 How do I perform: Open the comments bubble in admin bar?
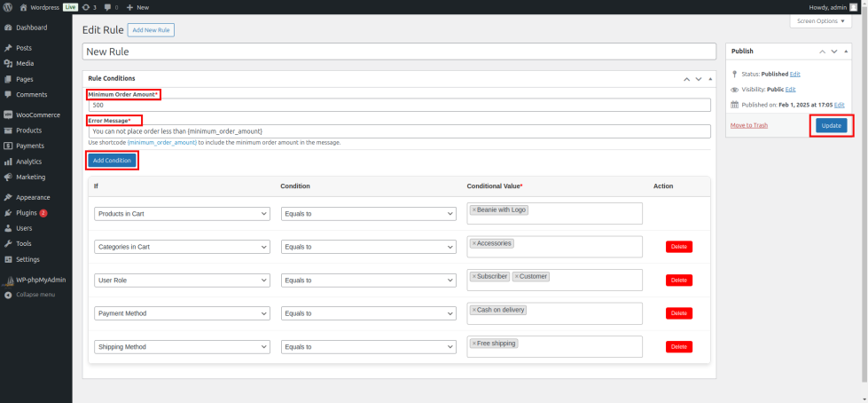[x=110, y=7]
